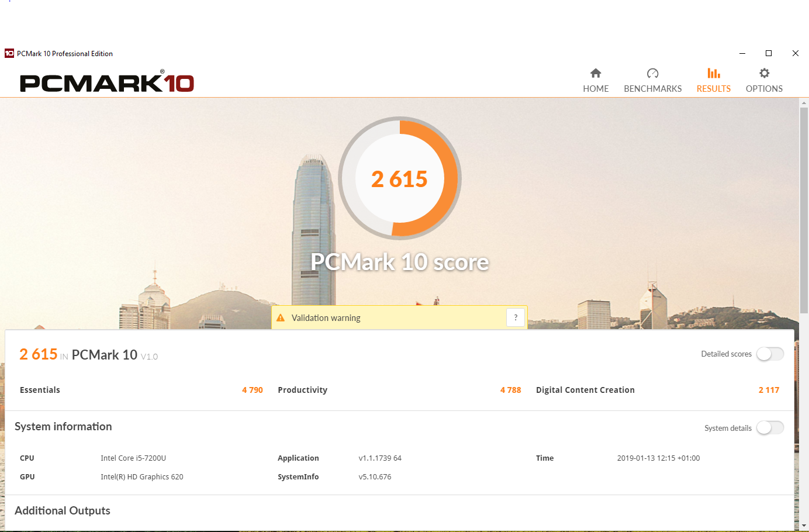Viewport: 809px width, 532px height.
Task: Click the Productivity label
Action: pyautogui.click(x=303, y=390)
